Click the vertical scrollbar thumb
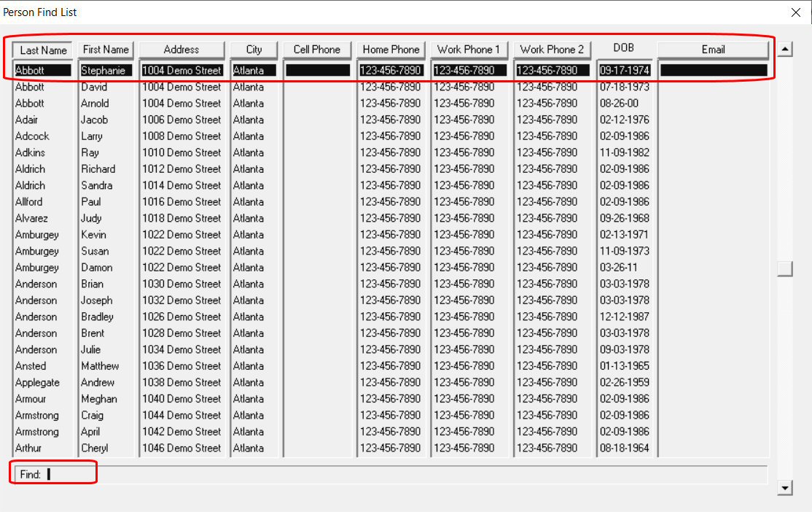The width and height of the screenshot is (812, 512). point(785,268)
